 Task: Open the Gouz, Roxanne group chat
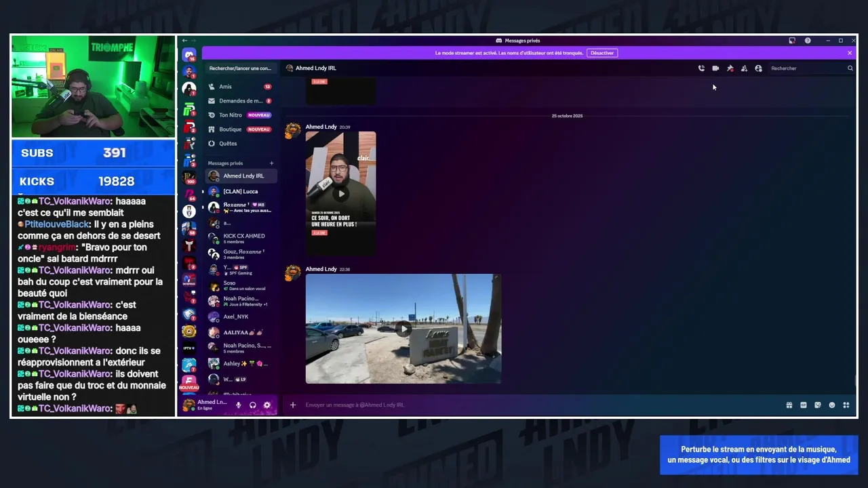[241, 254]
